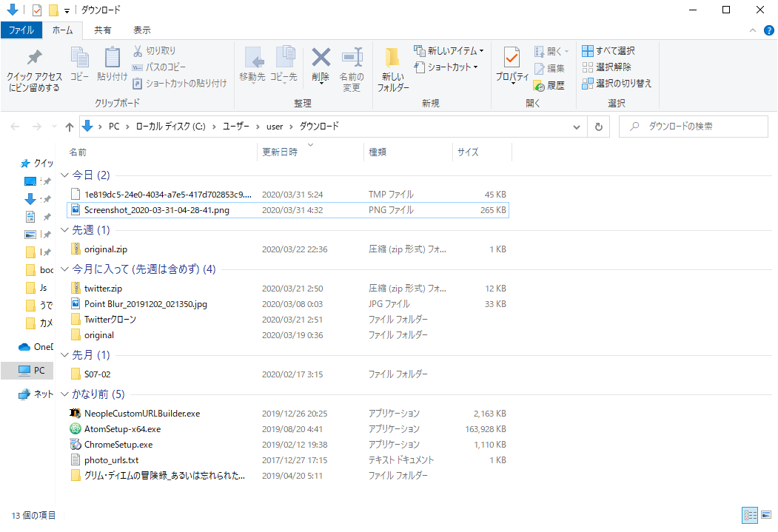Select the Cut scissors command
The image size is (778, 532).
[154, 50]
